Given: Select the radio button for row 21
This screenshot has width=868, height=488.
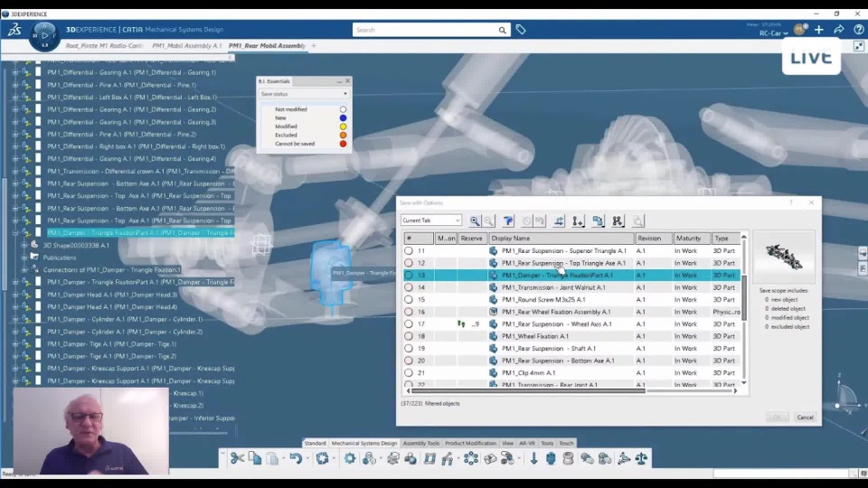Looking at the screenshot, I should (409, 372).
